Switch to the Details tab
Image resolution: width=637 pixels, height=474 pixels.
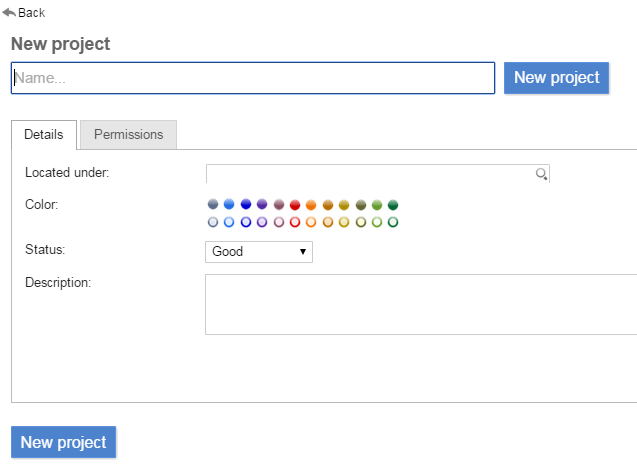pos(44,135)
